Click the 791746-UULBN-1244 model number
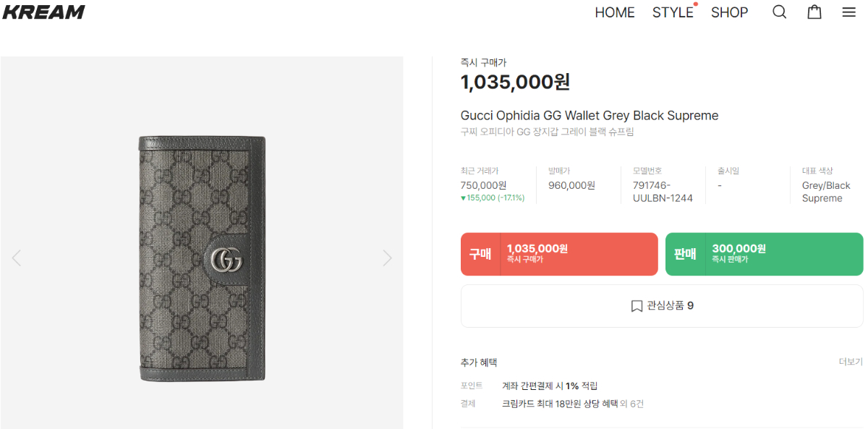The image size is (868, 429). click(663, 192)
